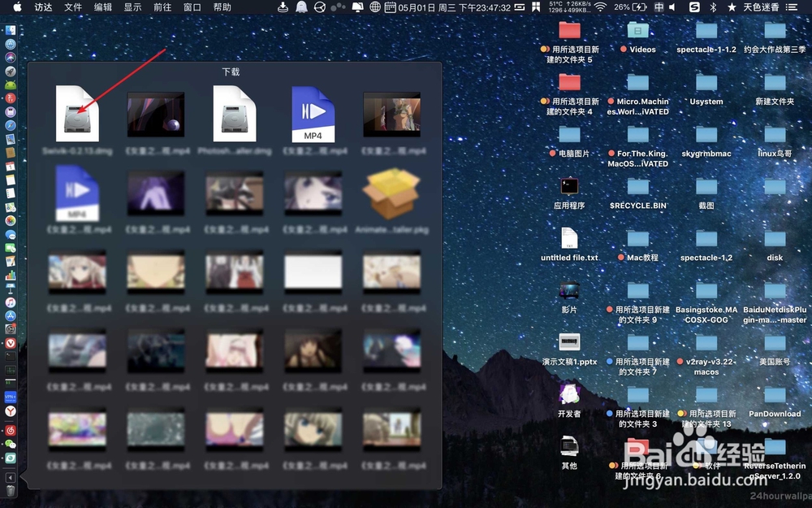This screenshot has width=812, height=508.
Task: Open the Apple menu
Action: point(16,7)
